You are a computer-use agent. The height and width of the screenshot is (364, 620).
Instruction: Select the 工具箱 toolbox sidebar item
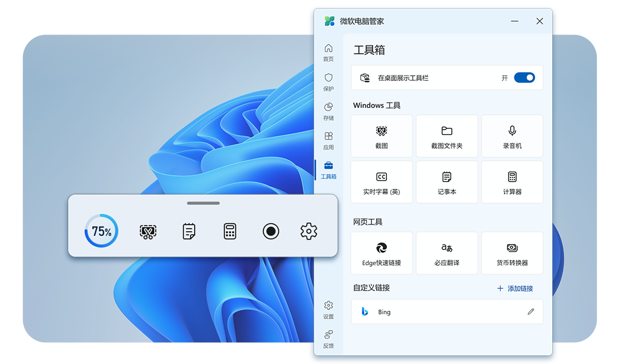tap(328, 170)
